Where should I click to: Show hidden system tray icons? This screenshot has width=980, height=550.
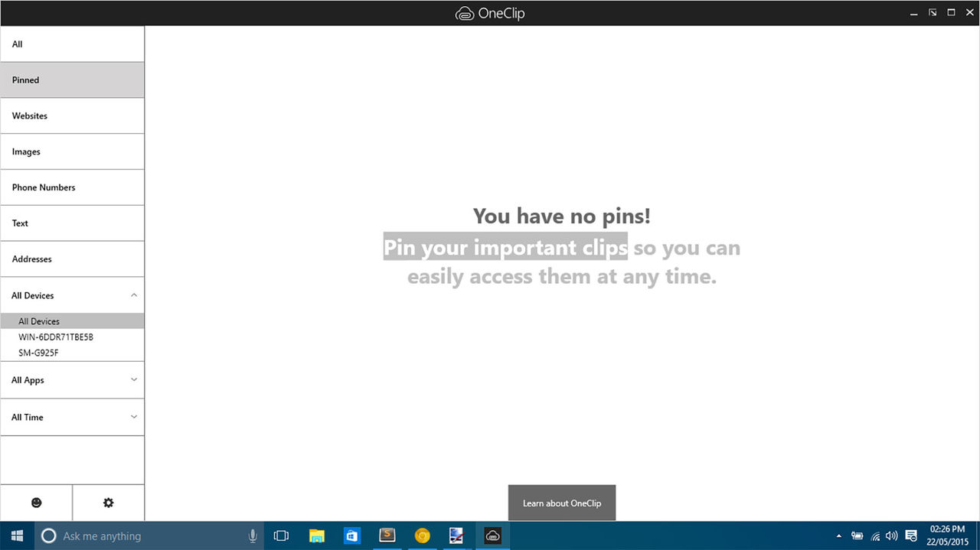point(838,536)
